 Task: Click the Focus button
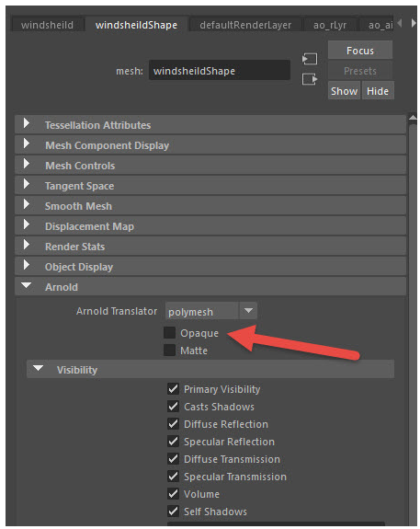pos(360,51)
